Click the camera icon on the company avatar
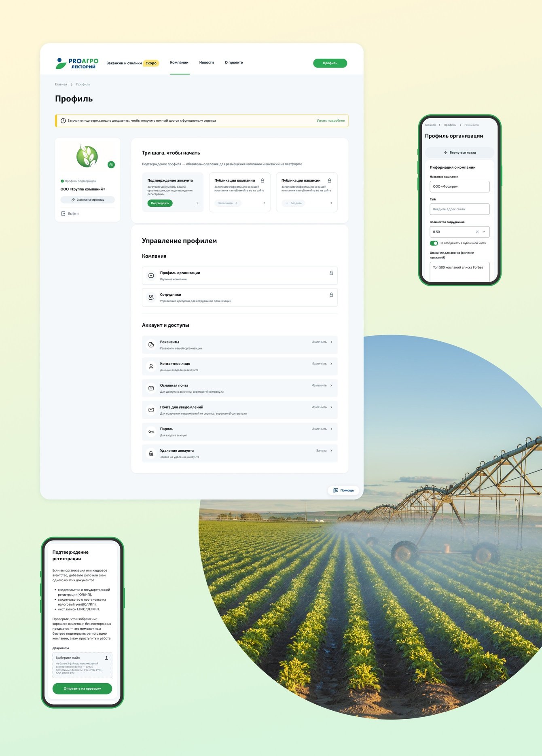542x756 pixels. (111, 165)
